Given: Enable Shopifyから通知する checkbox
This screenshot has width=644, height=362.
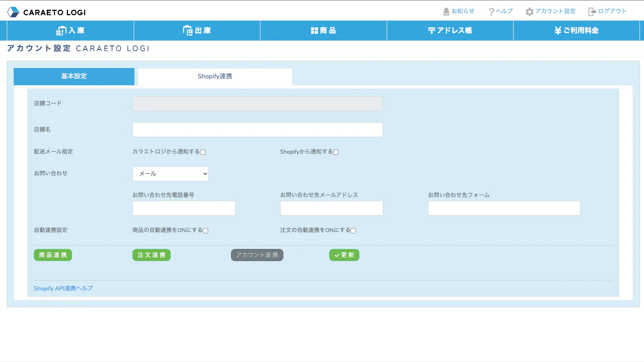Looking at the screenshot, I should click(x=336, y=152).
